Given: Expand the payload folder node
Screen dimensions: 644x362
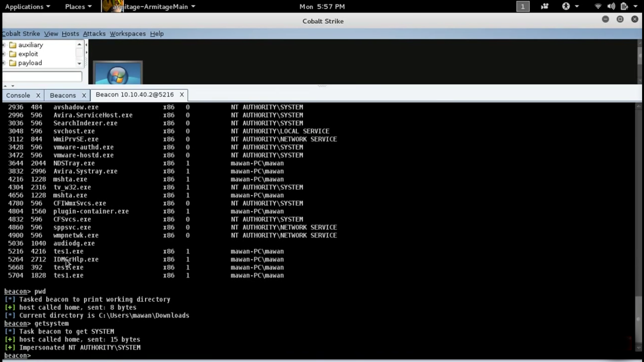Looking at the screenshot, I should 4,63.
